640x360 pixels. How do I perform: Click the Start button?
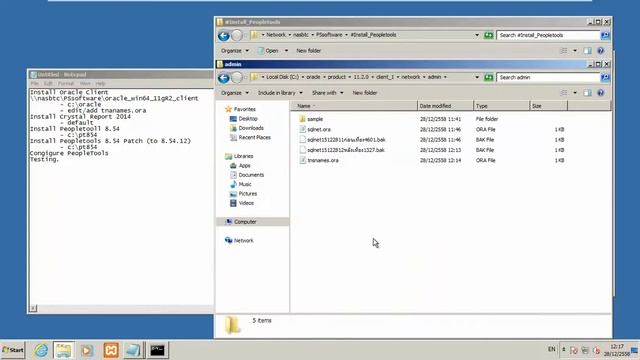(13, 350)
